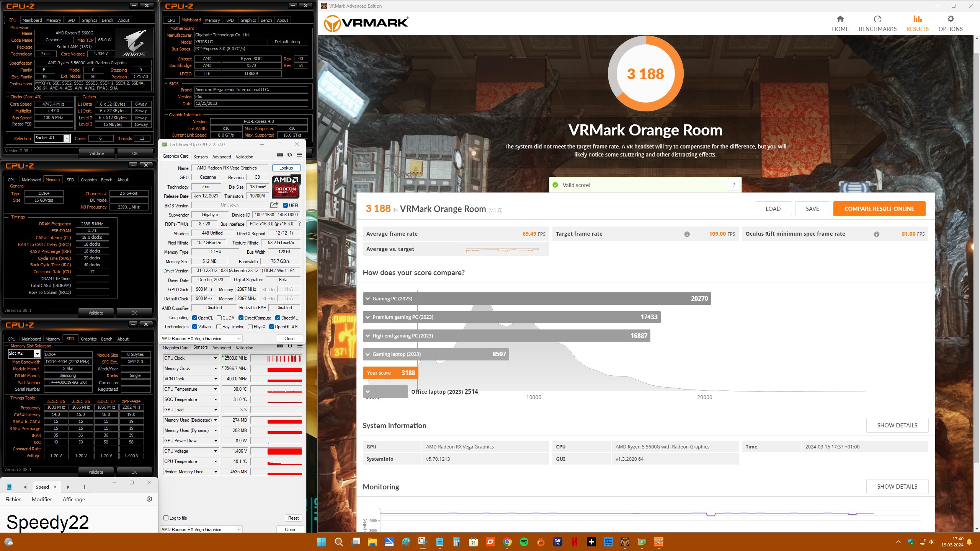This screenshot has height=551, width=980.
Task: Click Lookup button in GPU-Z
Action: [x=286, y=168]
